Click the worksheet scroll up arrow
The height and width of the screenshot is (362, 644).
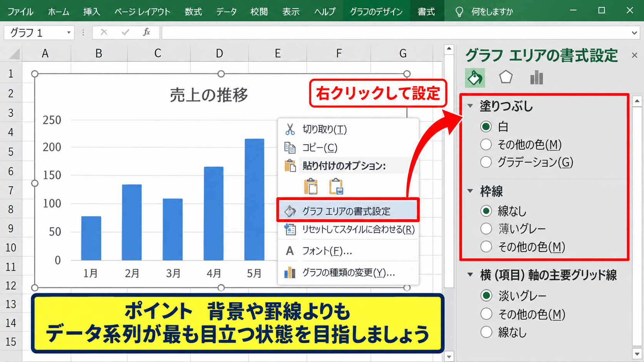(449, 49)
